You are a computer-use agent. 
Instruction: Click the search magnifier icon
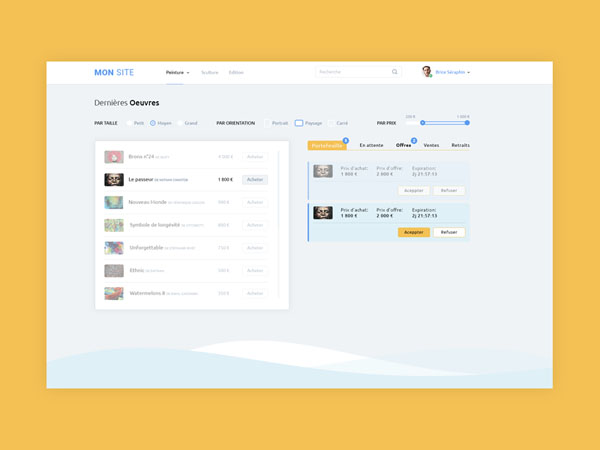click(x=394, y=72)
